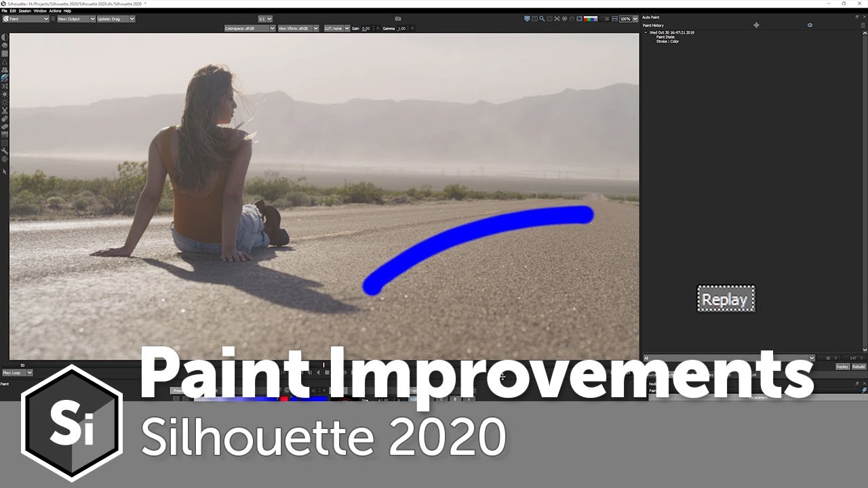
Task: Click the plus icon beside the Paint node dropdown
Action: 54,19
